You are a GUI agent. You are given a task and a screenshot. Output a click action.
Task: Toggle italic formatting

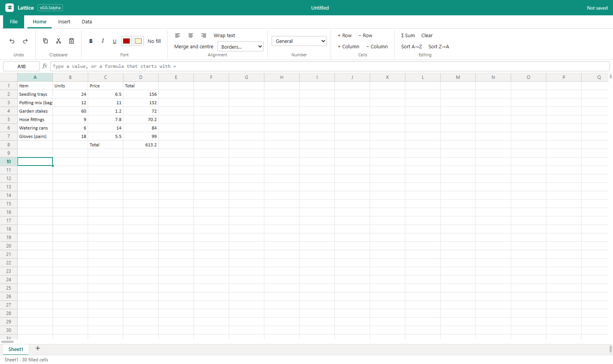tap(103, 41)
